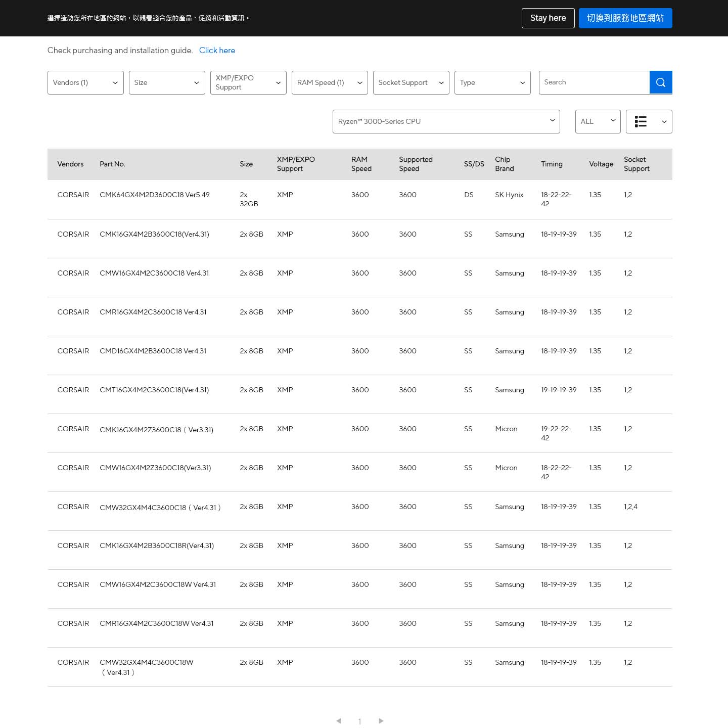Open the list view style selector
The width and height of the screenshot is (728, 728).
tap(649, 121)
